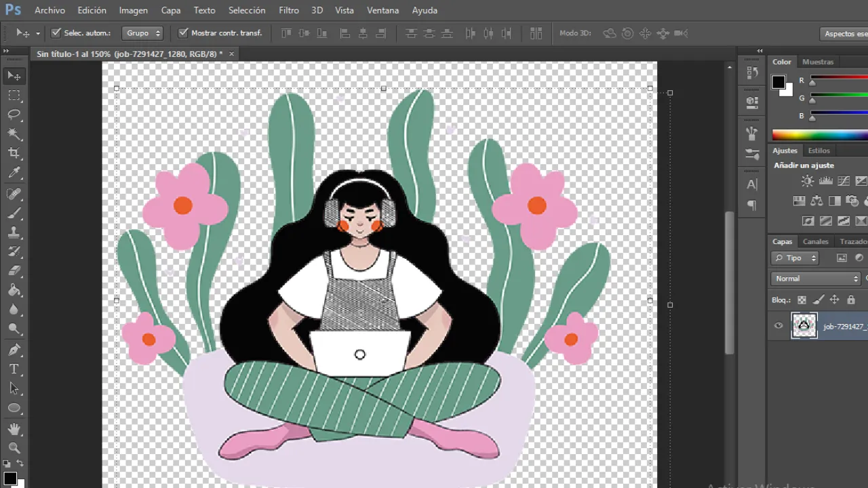Select the Ellipse shape tool
Screen dimensions: 868x488
(14, 408)
